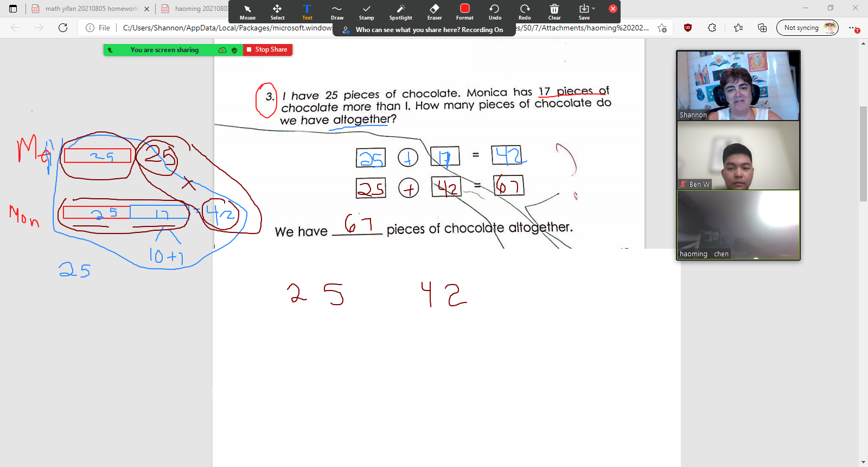Click the green screen share indicator icon
Screen dimensions: 868x467
(x=110, y=50)
